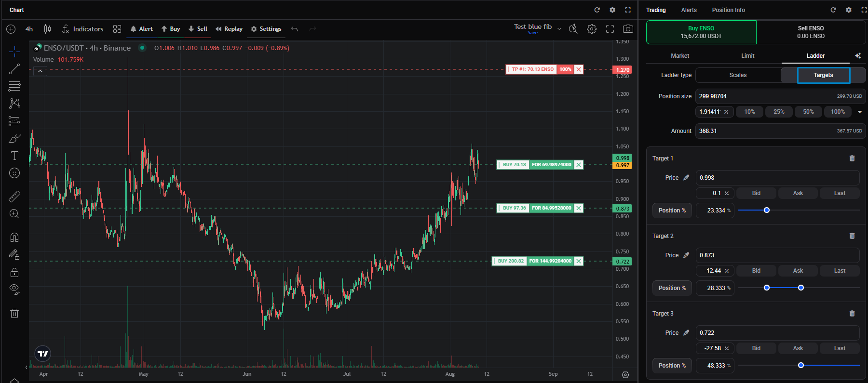
Task: Open the 4h timeframe dropdown
Action: pyautogui.click(x=29, y=29)
